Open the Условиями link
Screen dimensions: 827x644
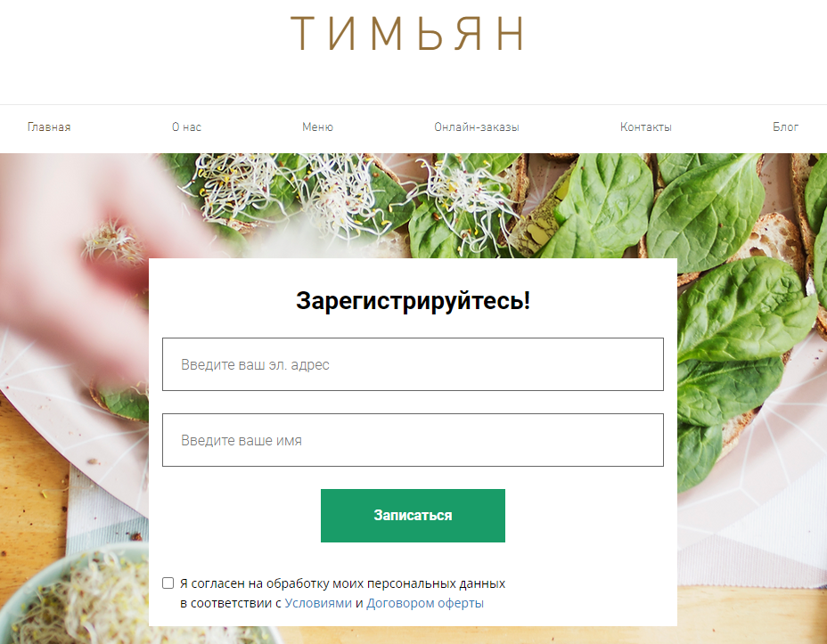click(x=318, y=603)
